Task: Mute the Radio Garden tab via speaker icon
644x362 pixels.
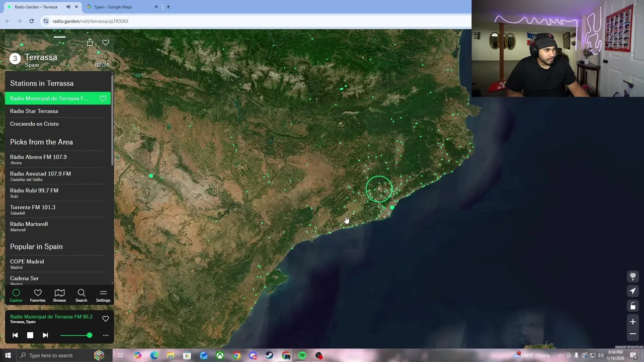Action: (68, 7)
